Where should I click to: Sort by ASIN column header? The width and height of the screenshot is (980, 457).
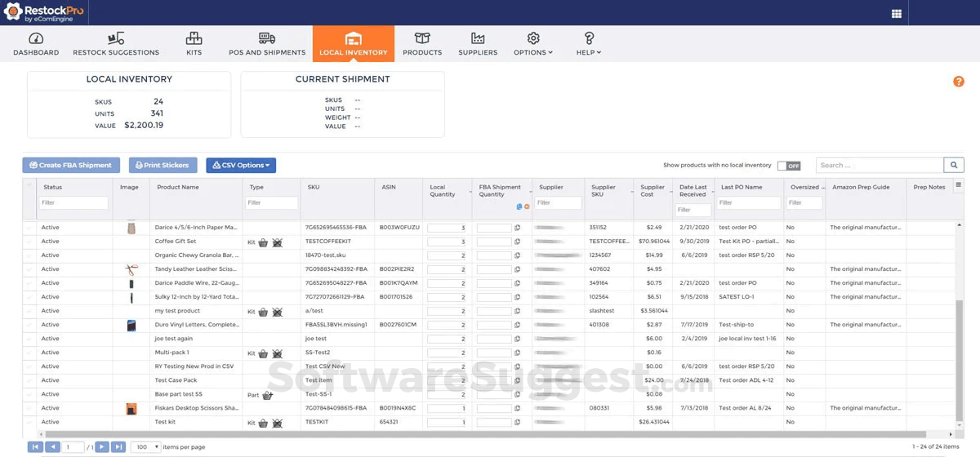tap(389, 187)
